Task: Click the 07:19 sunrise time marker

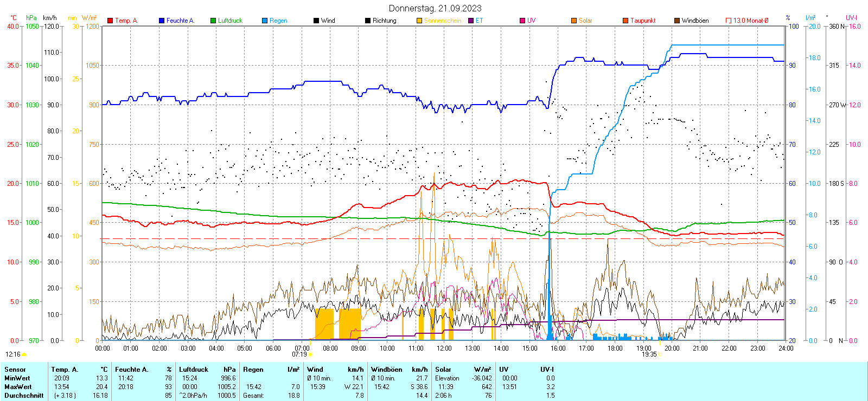Action: coord(299,354)
